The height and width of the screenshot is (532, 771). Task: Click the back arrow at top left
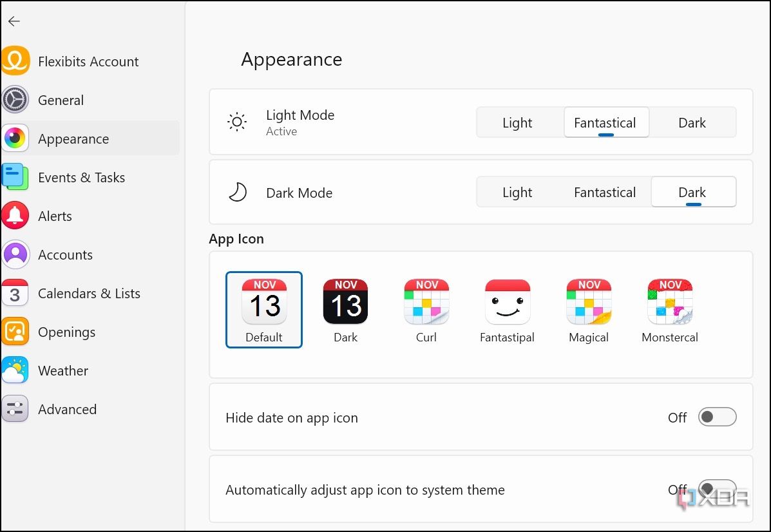click(14, 21)
